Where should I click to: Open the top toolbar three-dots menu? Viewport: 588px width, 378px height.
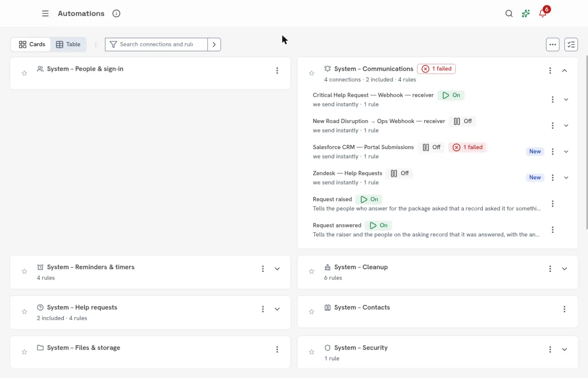tap(552, 44)
